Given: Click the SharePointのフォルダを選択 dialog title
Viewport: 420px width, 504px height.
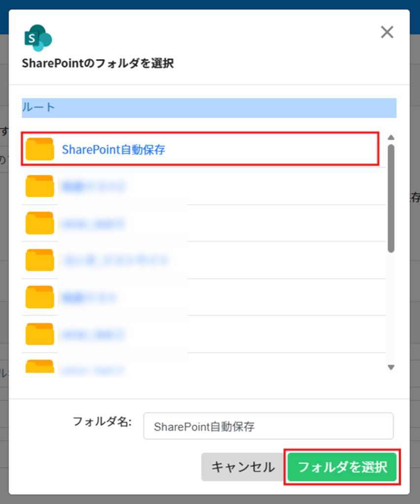Looking at the screenshot, I should (98, 63).
